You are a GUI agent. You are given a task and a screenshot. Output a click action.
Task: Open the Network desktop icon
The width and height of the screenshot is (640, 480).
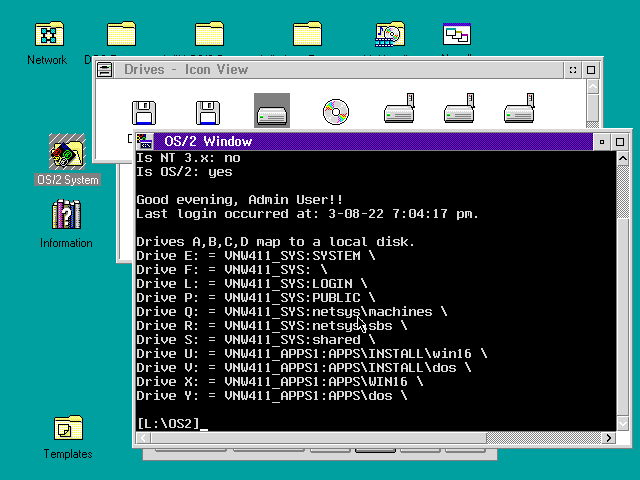pyautogui.click(x=47, y=36)
